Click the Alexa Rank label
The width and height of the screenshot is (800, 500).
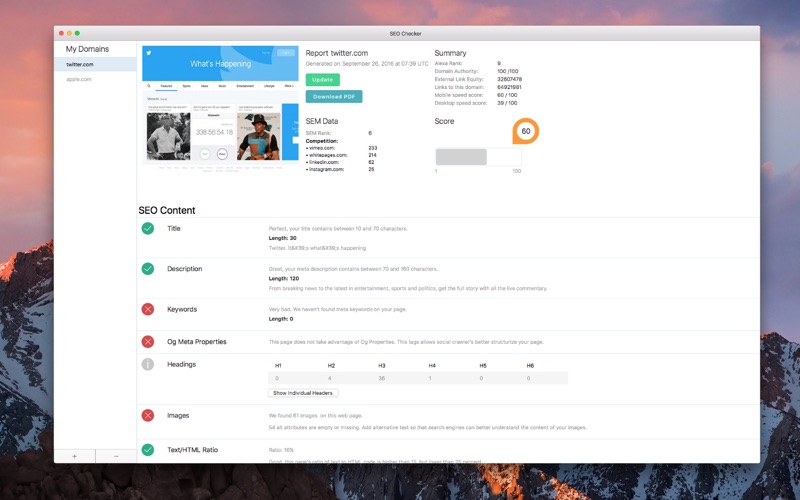(448, 63)
